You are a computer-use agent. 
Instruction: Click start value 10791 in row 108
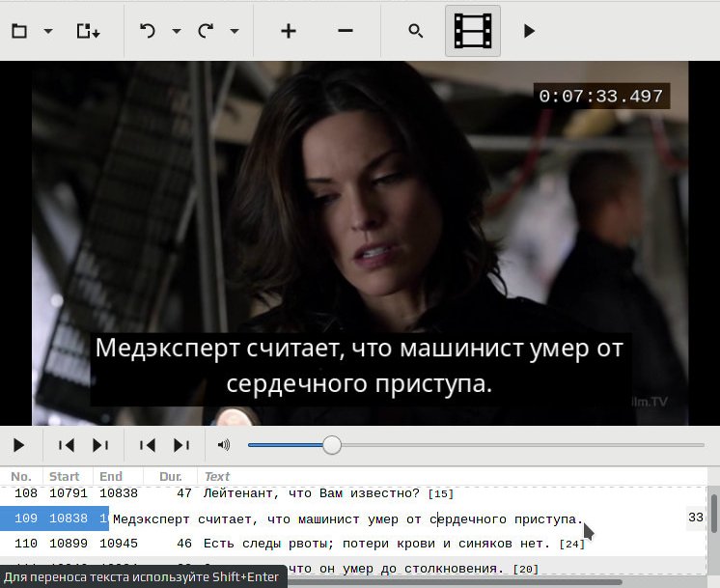click(69, 493)
